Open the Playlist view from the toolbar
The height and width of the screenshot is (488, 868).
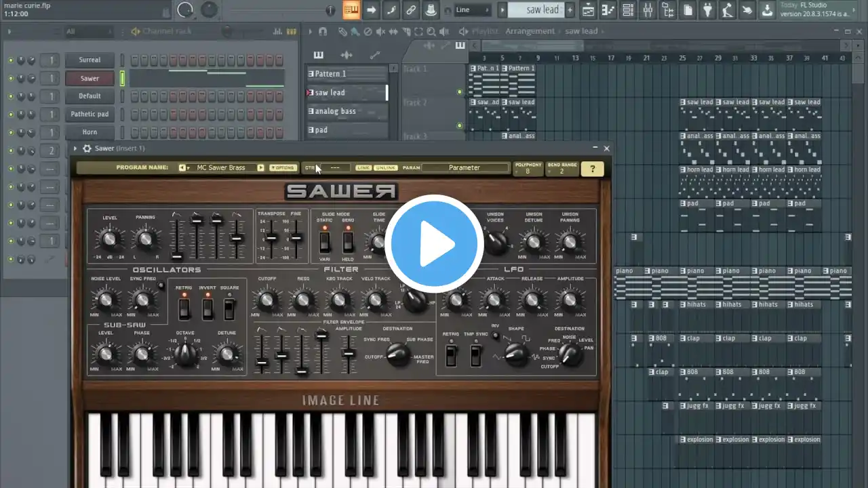tap(588, 9)
